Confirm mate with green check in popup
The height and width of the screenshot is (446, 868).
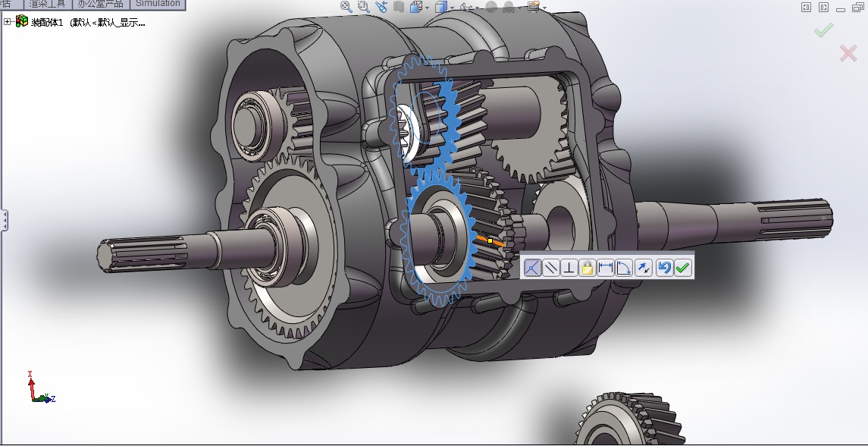pos(682,269)
